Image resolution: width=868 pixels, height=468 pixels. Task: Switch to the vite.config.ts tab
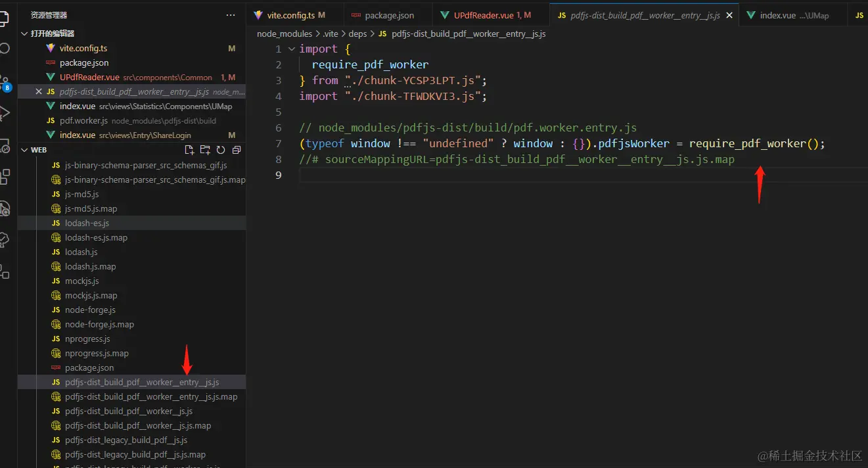(x=296, y=15)
